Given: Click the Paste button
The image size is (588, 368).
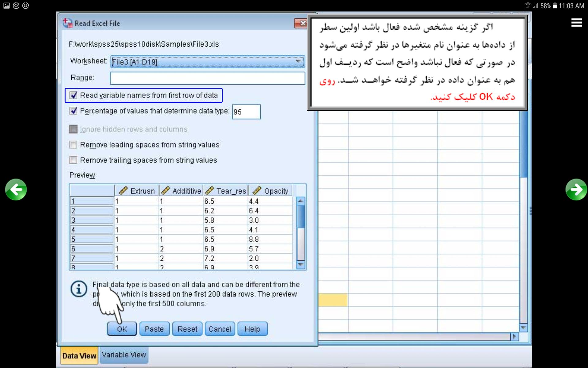Looking at the screenshot, I should click(154, 329).
